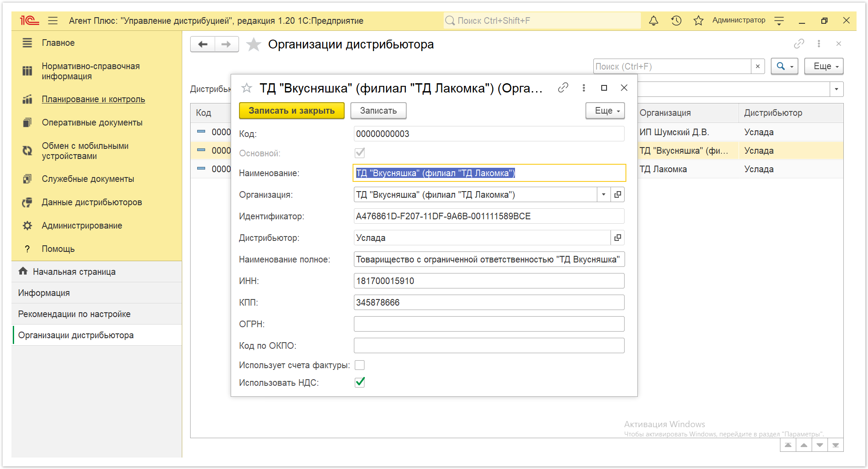Copy link icon in dialog header

point(563,88)
